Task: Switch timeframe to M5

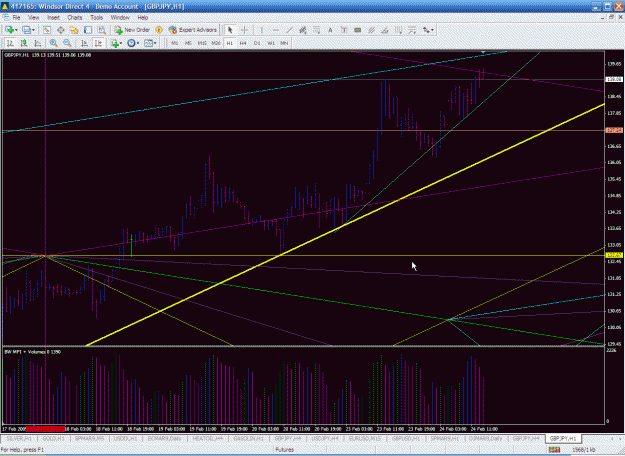Action: (188, 43)
